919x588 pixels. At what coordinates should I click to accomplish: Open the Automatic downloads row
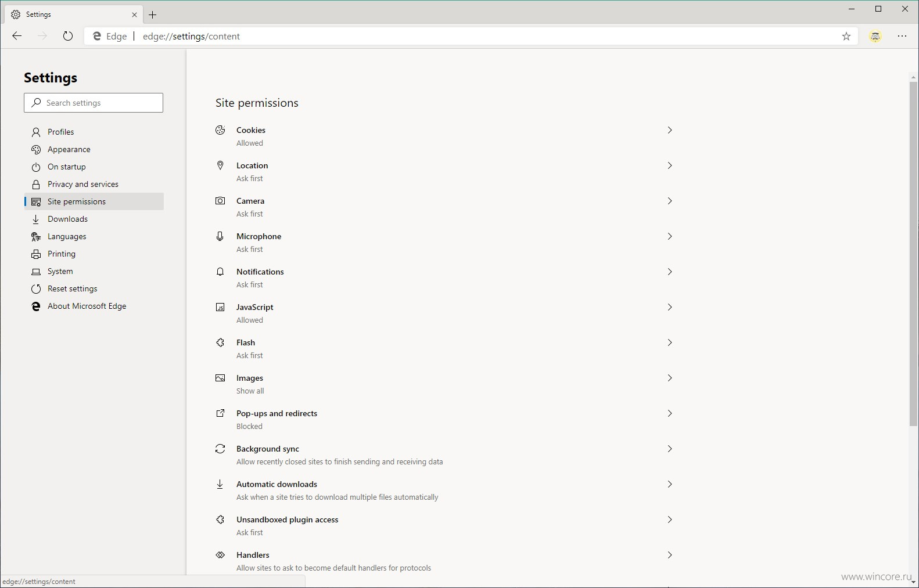(444, 490)
